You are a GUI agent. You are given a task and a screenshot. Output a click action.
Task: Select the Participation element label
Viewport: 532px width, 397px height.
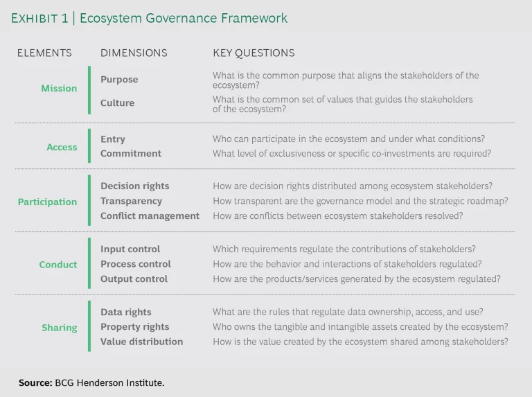47,202
